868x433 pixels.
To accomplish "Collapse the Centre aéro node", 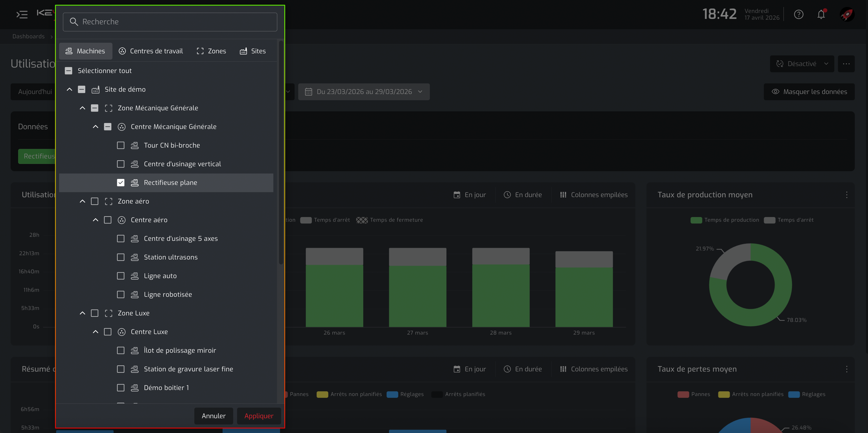I will coord(96,220).
